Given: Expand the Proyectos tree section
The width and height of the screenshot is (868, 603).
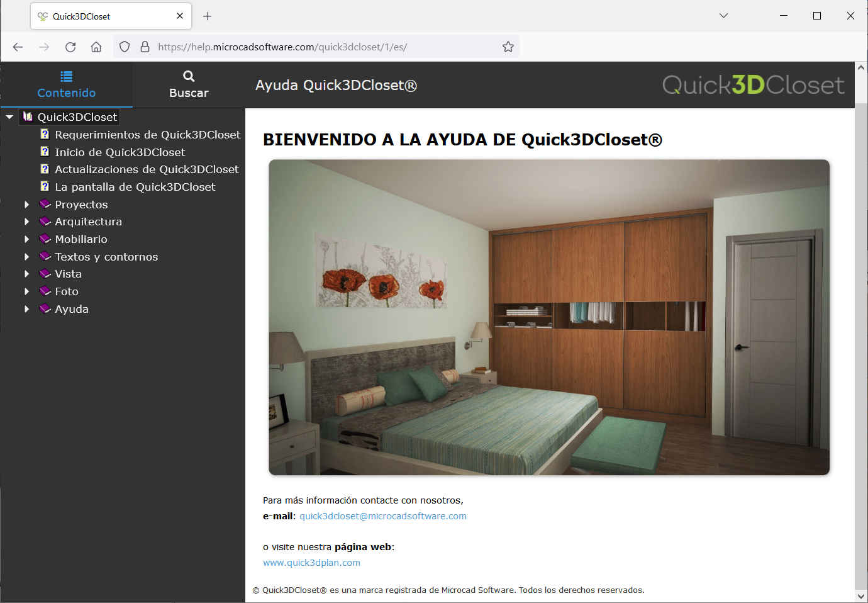Looking at the screenshot, I should tap(26, 205).
